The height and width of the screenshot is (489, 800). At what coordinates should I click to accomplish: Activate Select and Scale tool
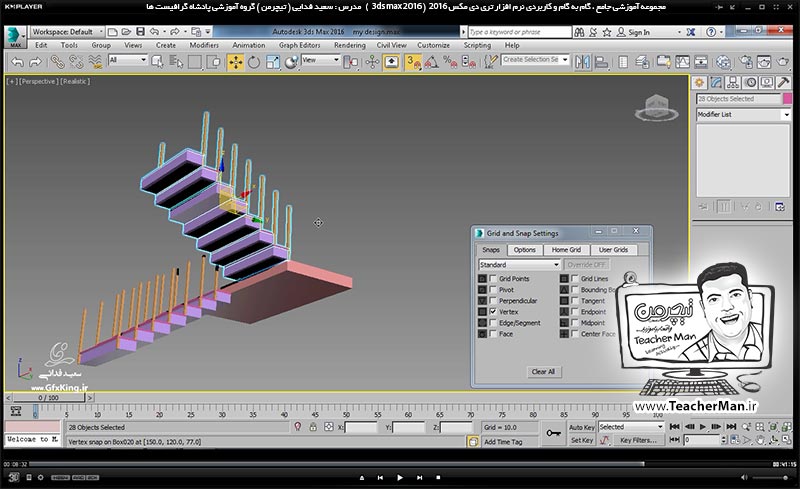point(273,62)
